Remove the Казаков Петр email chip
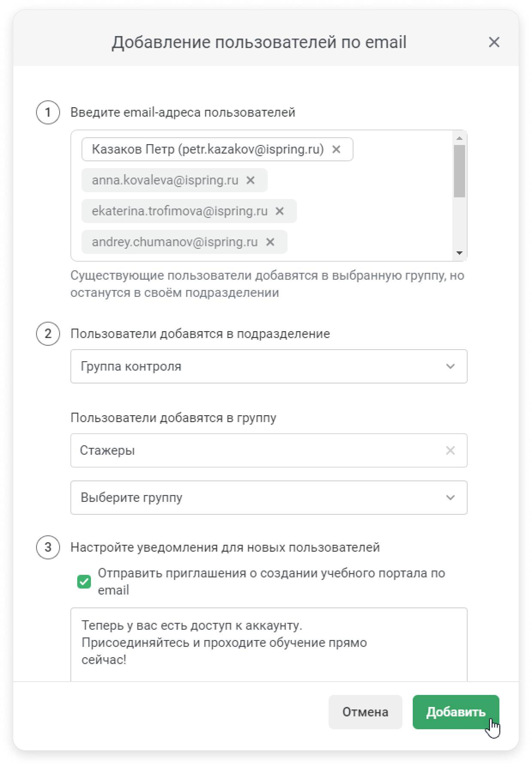This screenshot has height=767, width=532. pos(336,149)
